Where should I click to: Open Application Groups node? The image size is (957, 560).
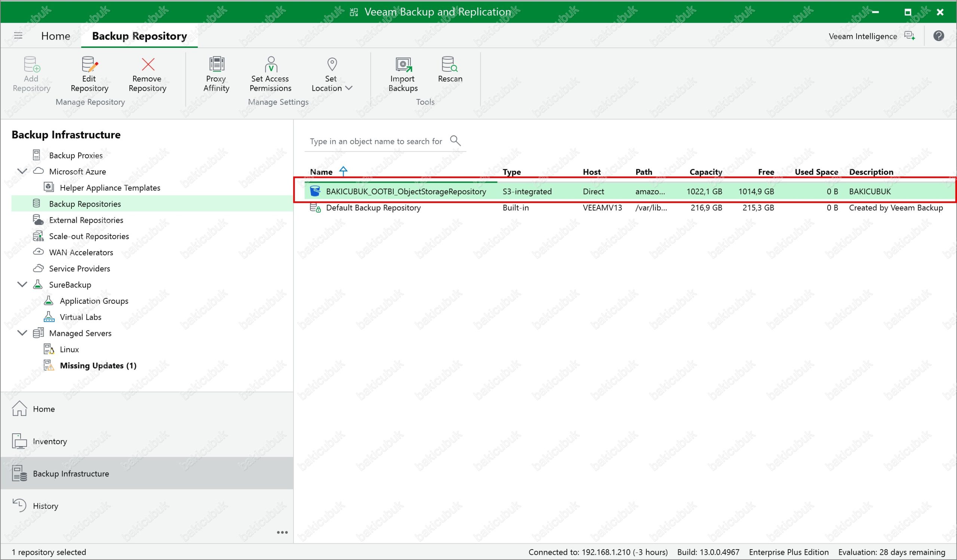click(x=94, y=301)
